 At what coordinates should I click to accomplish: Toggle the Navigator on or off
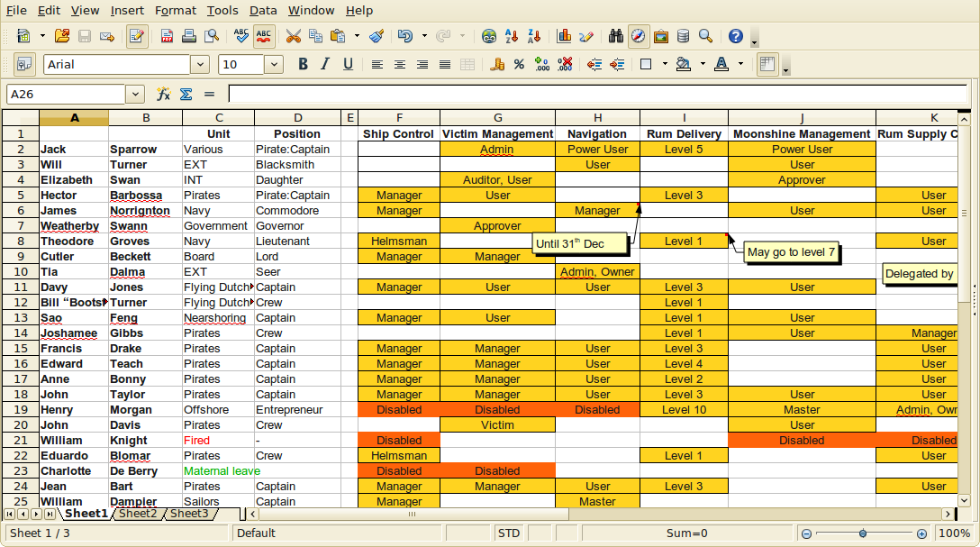pyautogui.click(x=637, y=36)
